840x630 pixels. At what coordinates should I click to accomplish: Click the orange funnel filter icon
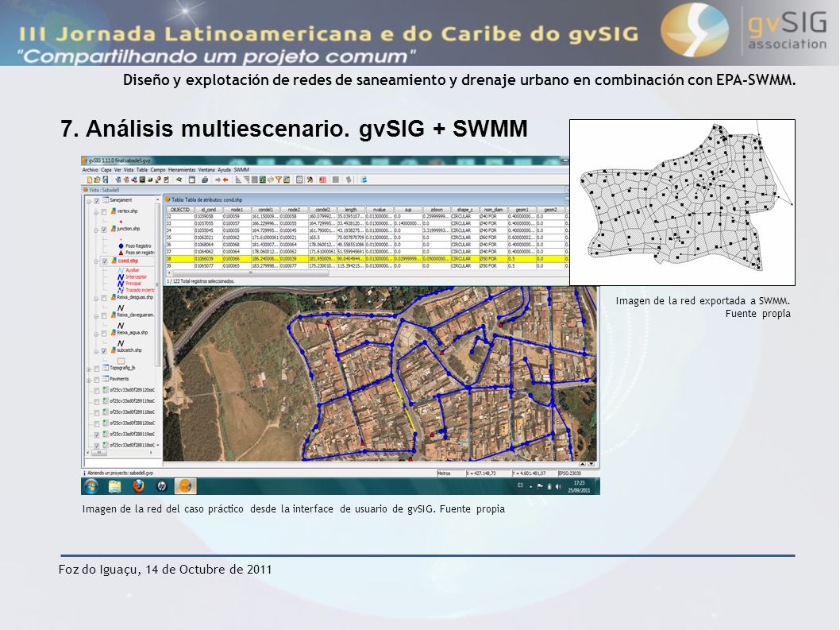(x=279, y=180)
